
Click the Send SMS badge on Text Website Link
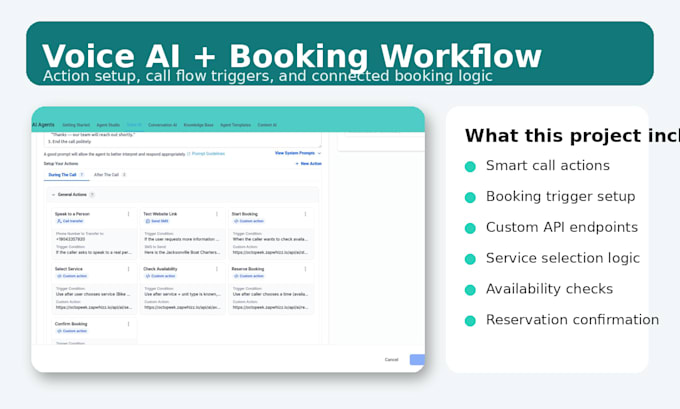coord(157,221)
